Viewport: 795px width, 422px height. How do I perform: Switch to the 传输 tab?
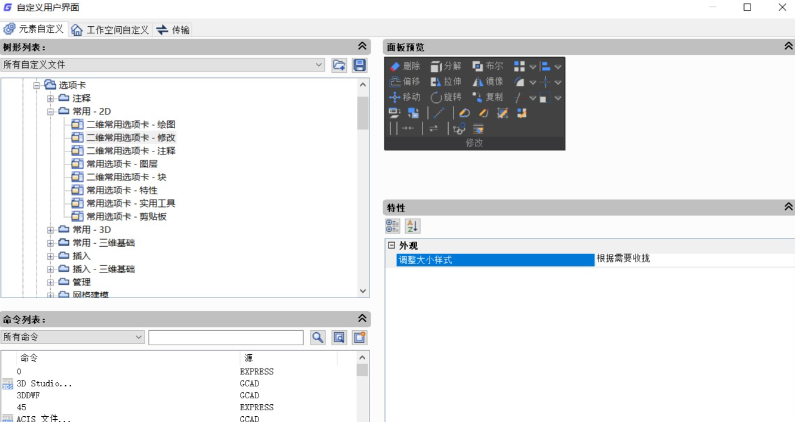pyautogui.click(x=173, y=30)
